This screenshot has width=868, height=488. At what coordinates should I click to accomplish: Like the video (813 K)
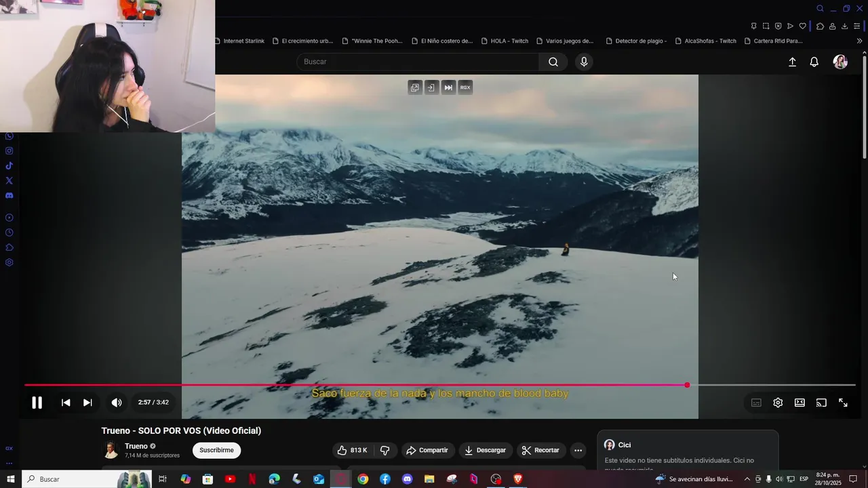coord(352,450)
